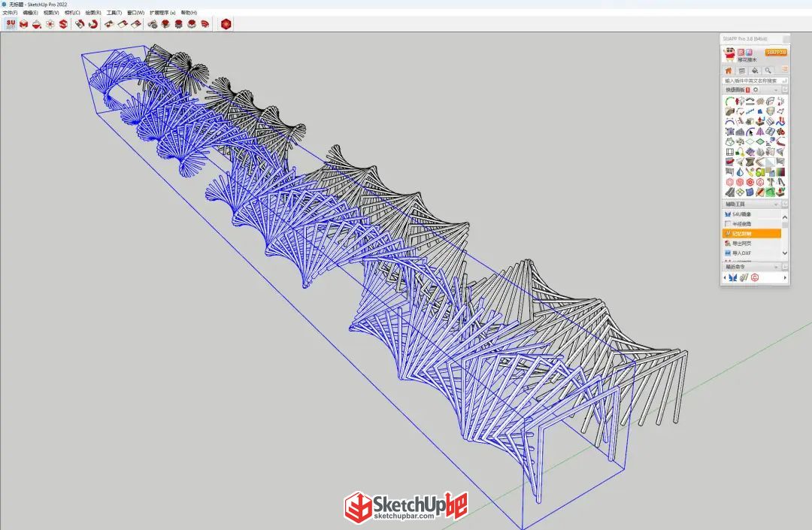Click the blue mirror icon in recent commands
812x530 pixels.
point(733,278)
